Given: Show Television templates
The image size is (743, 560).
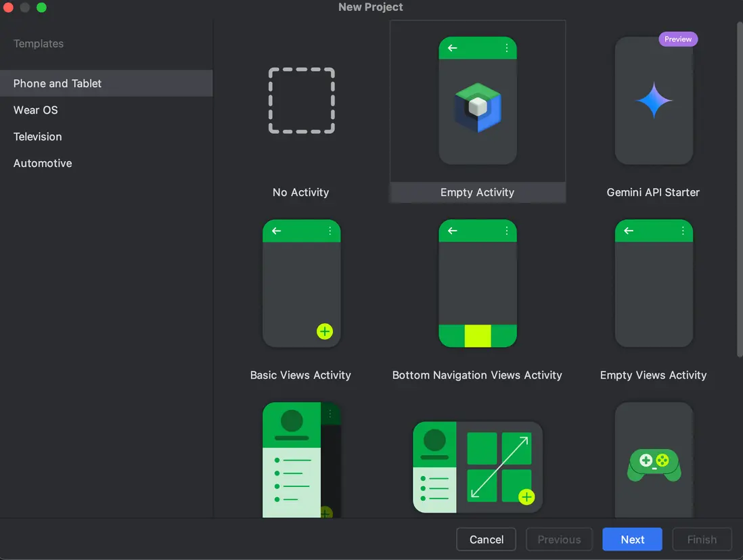Looking at the screenshot, I should [38, 137].
